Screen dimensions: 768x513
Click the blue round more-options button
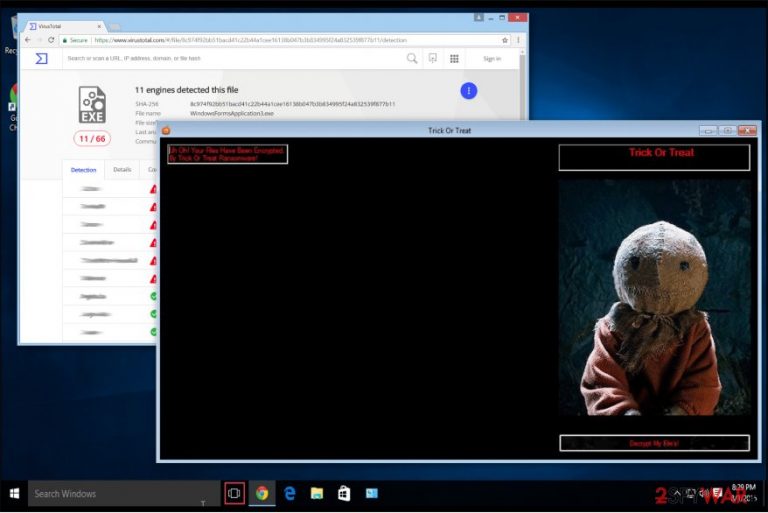tap(469, 91)
